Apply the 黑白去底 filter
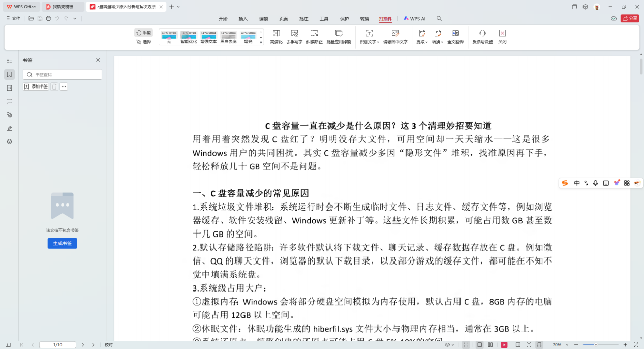This screenshot has width=644, height=349. click(x=228, y=37)
